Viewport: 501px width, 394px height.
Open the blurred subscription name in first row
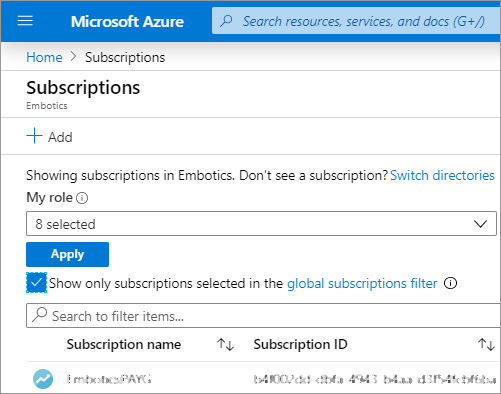[109, 379]
